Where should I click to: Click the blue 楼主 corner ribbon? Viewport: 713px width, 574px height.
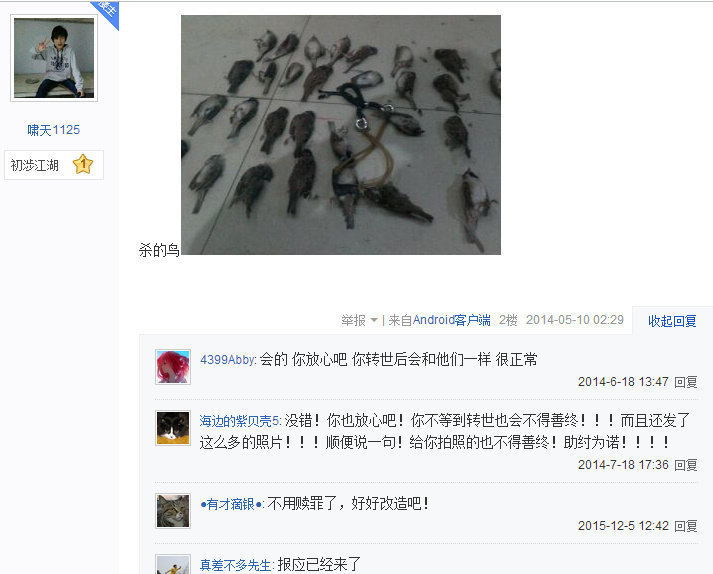[107, 11]
